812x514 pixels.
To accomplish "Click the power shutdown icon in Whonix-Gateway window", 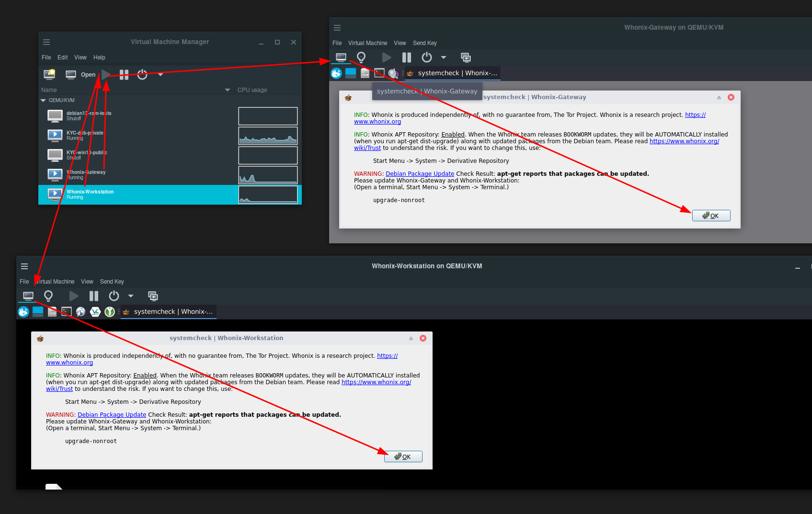I will 427,57.
